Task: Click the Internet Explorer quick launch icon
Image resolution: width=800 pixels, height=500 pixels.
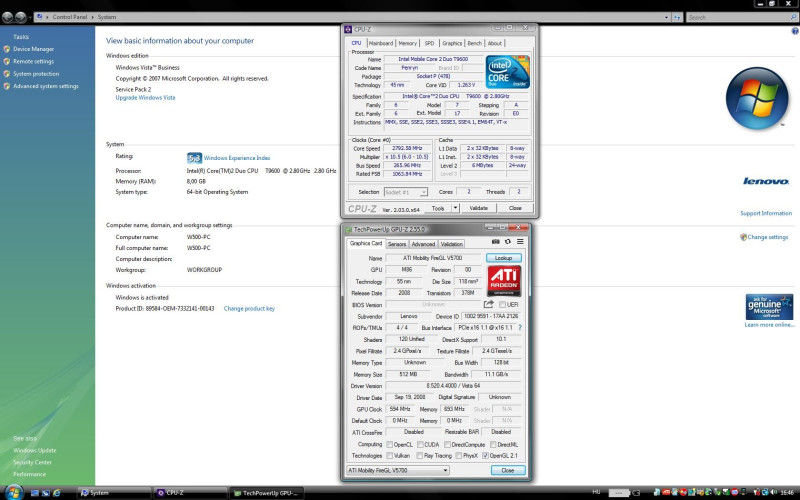Action: click(x=57, y=493)
